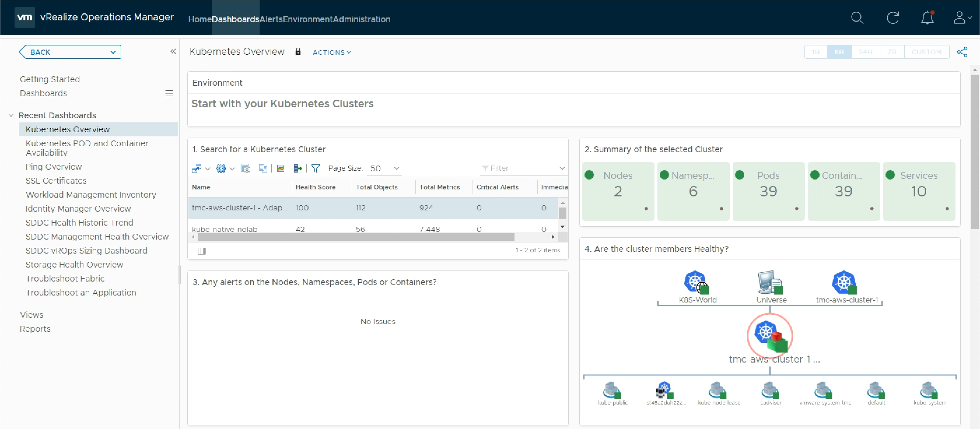Click the gear actions icon in cluster toolbar

[x=221, y=168]
